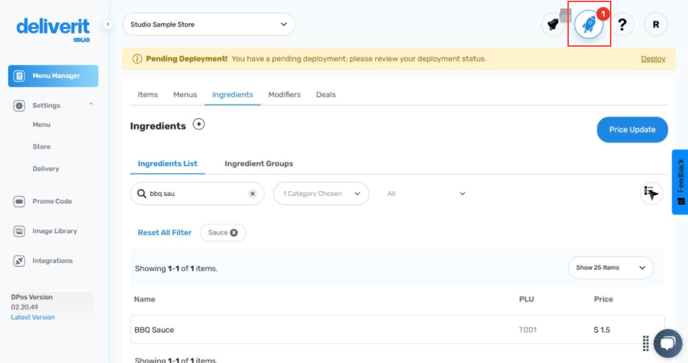Remove the Sauce filter chip

coord(234,233)
